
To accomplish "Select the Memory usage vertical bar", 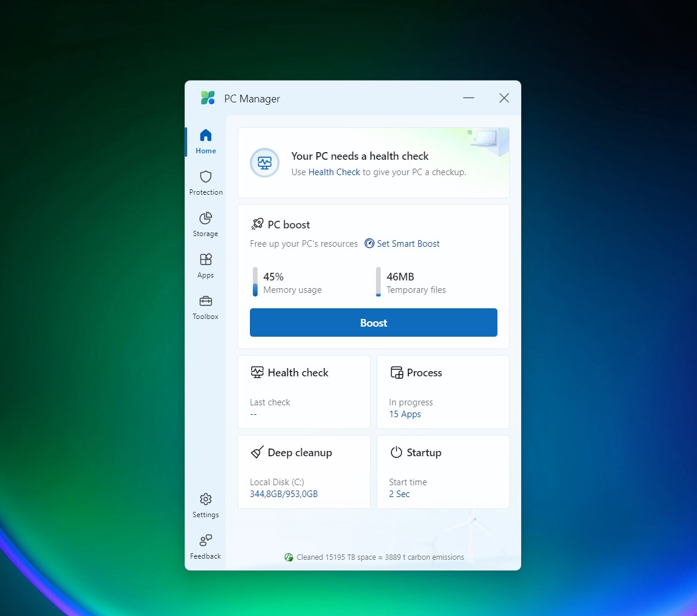I will 255,282.
